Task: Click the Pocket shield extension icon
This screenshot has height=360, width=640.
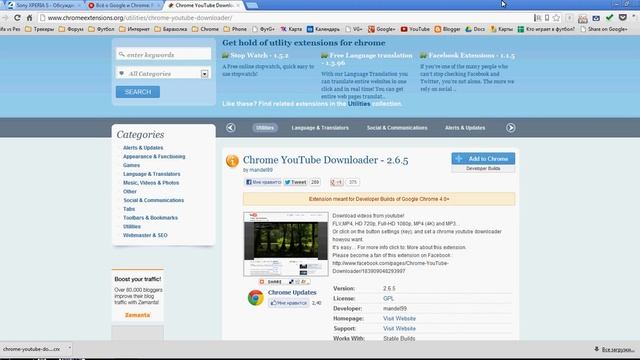Action: pyautogui.click(x=623, y=18)
